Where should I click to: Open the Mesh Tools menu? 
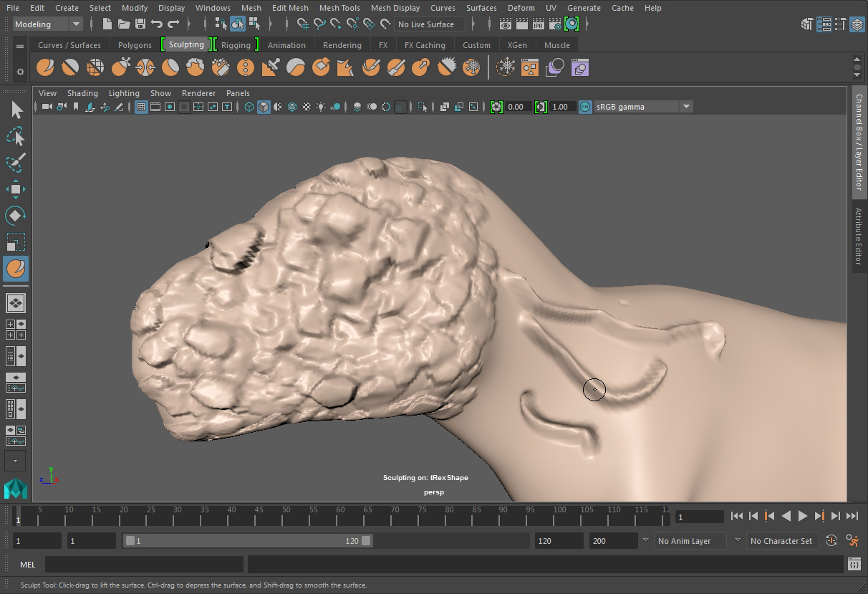click(x=339, y=8)
